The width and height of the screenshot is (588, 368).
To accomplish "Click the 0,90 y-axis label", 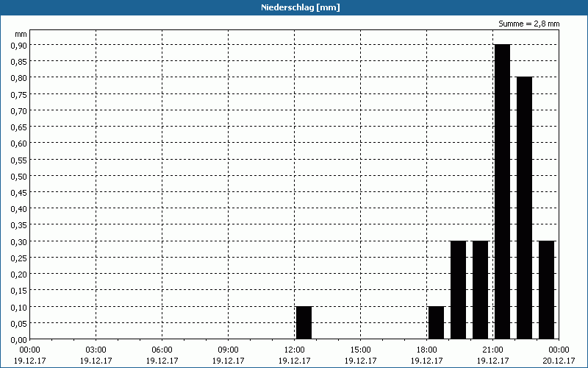I will coord(19,45).
